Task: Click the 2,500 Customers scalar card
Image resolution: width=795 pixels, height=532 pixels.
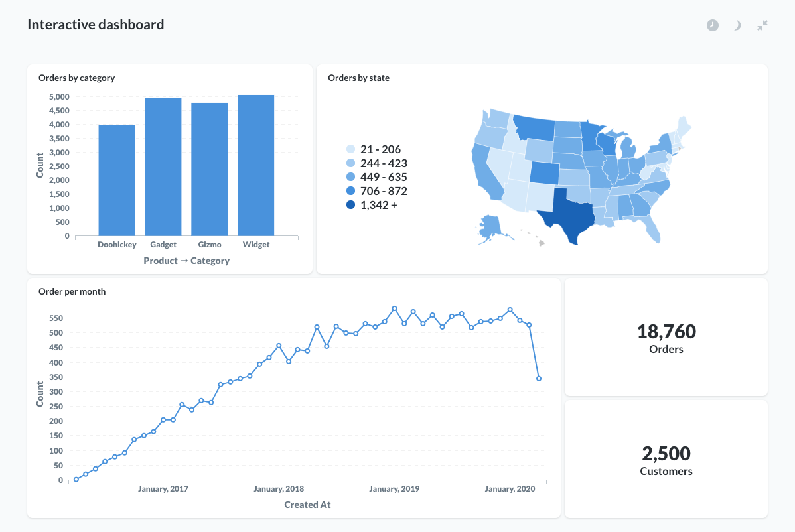Action: [666, 460]
